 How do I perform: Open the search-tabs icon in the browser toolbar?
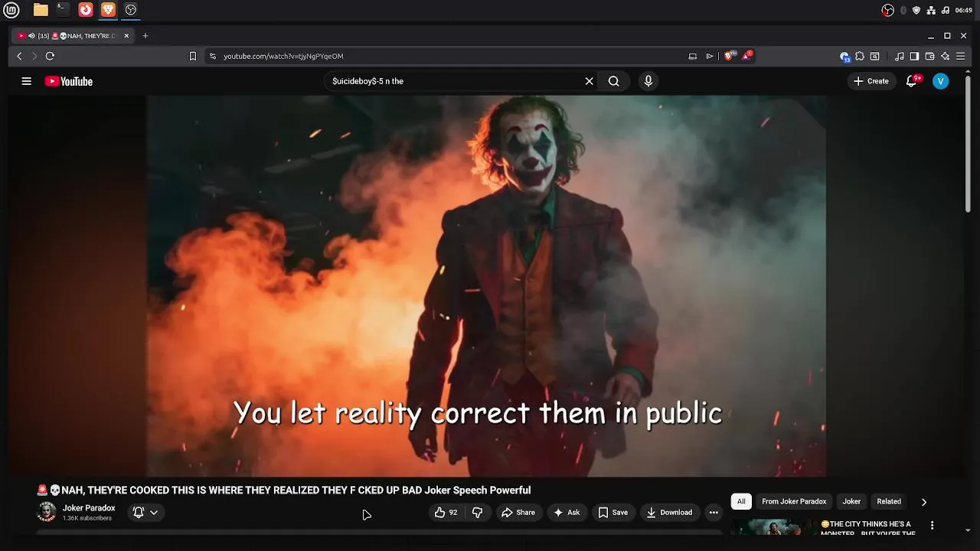[x=875, y=56]
